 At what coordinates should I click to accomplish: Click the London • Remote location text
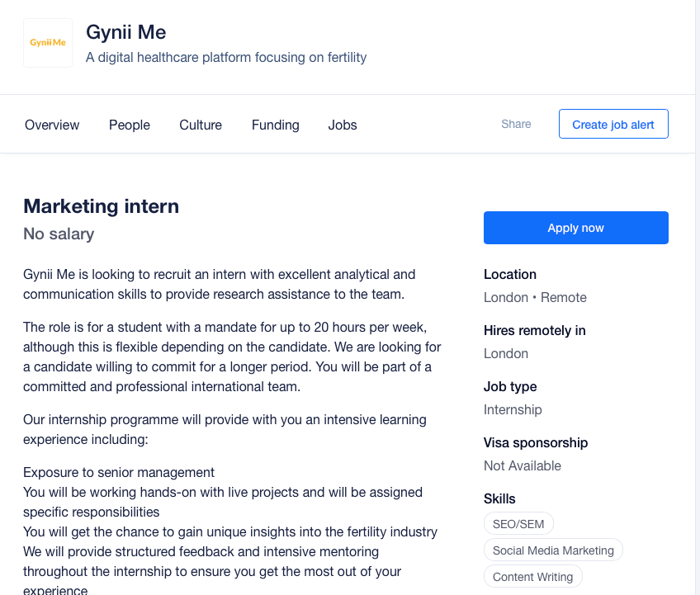click(x=535, y=297)
